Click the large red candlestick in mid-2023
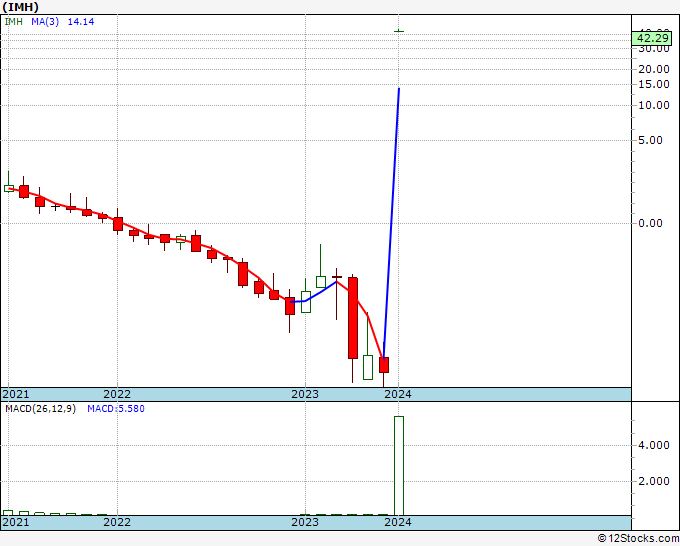 click(353, 318)
